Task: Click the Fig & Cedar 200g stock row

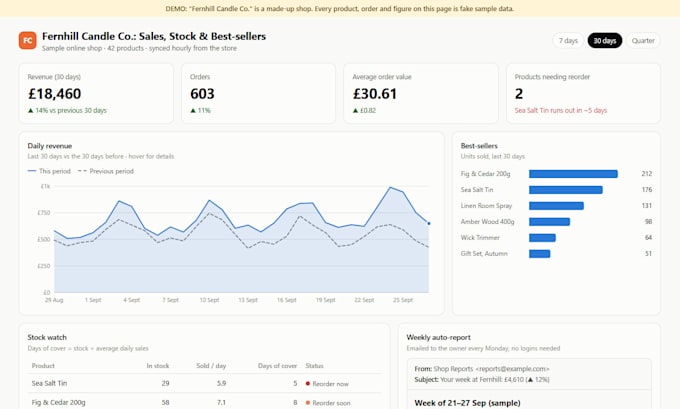Action: coord(205,402)
